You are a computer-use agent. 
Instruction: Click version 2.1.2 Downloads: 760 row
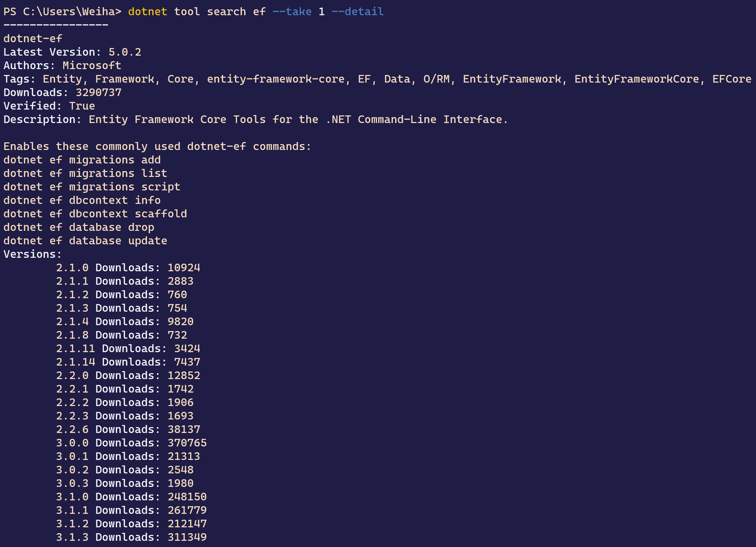(122, 294)
